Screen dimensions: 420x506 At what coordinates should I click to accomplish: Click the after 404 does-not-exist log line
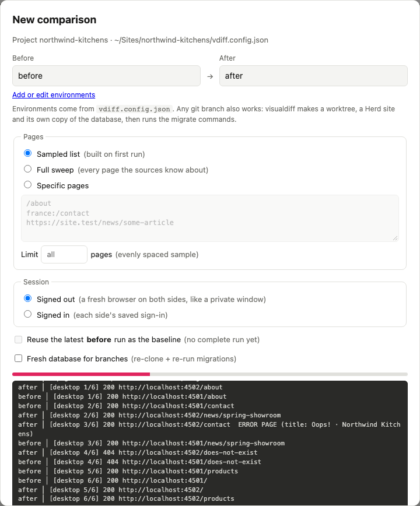coord(138,452)
